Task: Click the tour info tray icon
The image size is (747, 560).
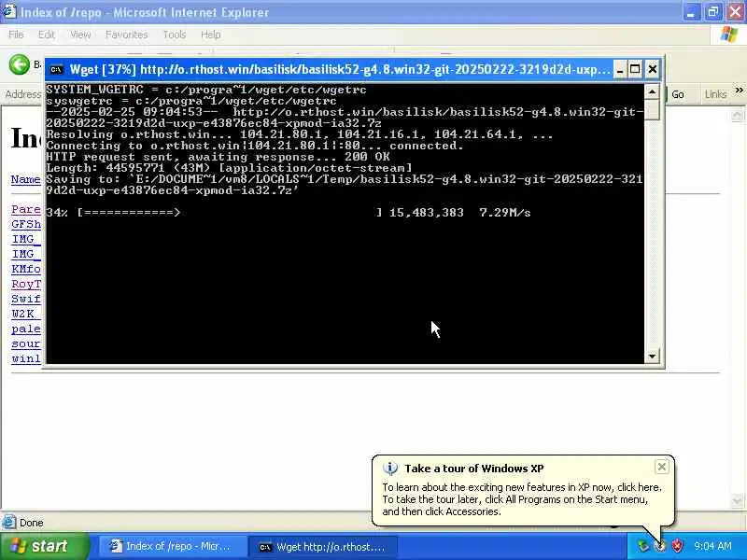Action: tap(660, 546)
